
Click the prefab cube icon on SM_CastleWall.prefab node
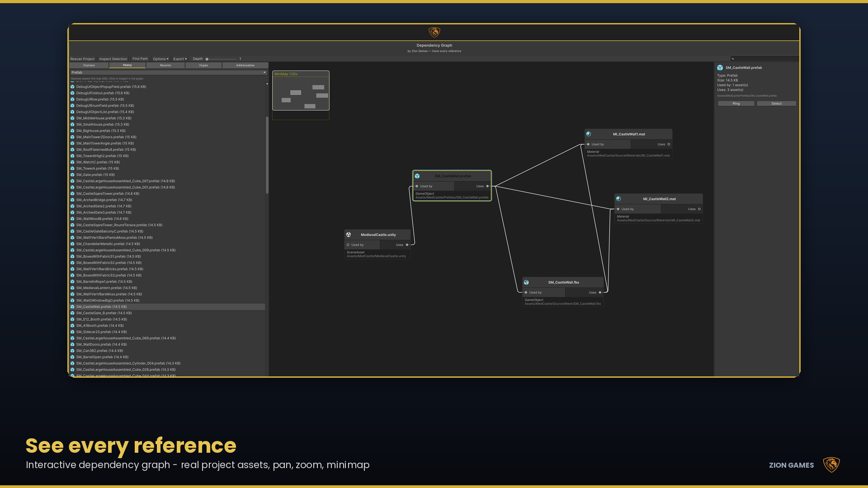click(417, 176)
